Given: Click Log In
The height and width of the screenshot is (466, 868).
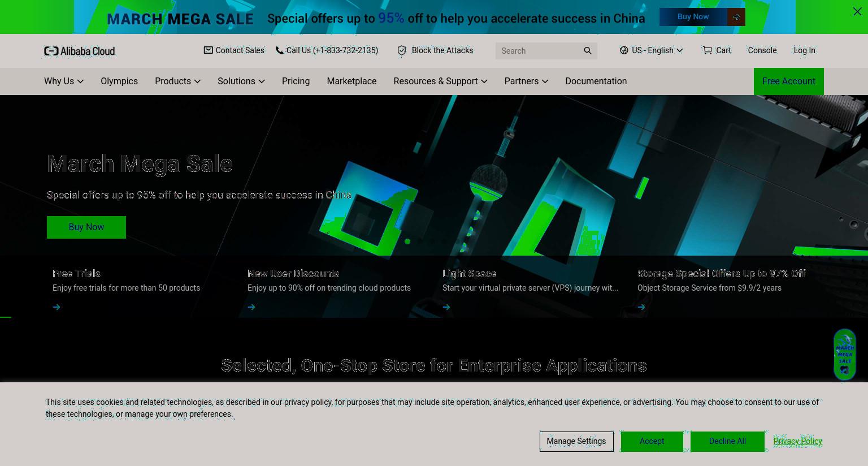Looking at the screenshot, I should point(804,50).
